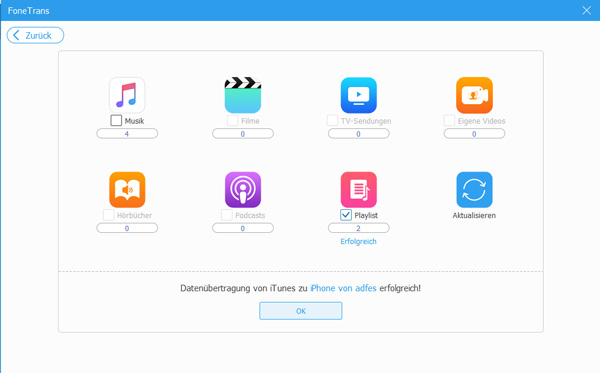Image resolution: width=600 pixels, height=373 pixels.
Task: Toggle the Hörbücher checkbox
Action: [x=108, y=215]
